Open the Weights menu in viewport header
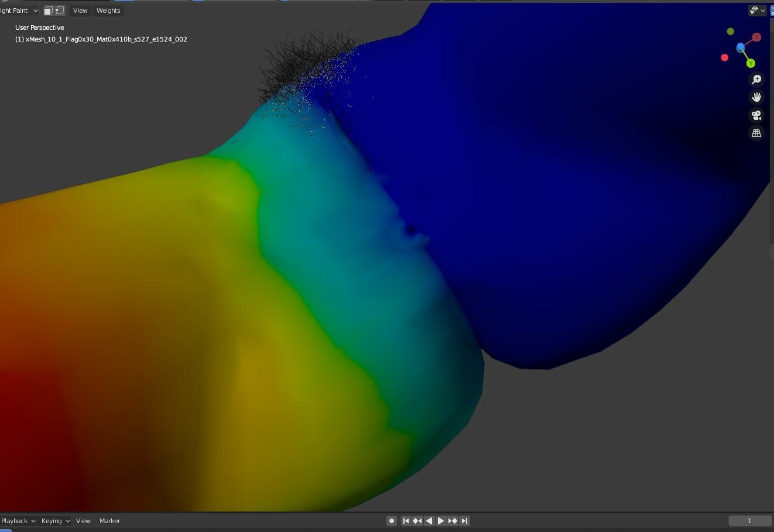774x532 pixels. click(108, 11)
